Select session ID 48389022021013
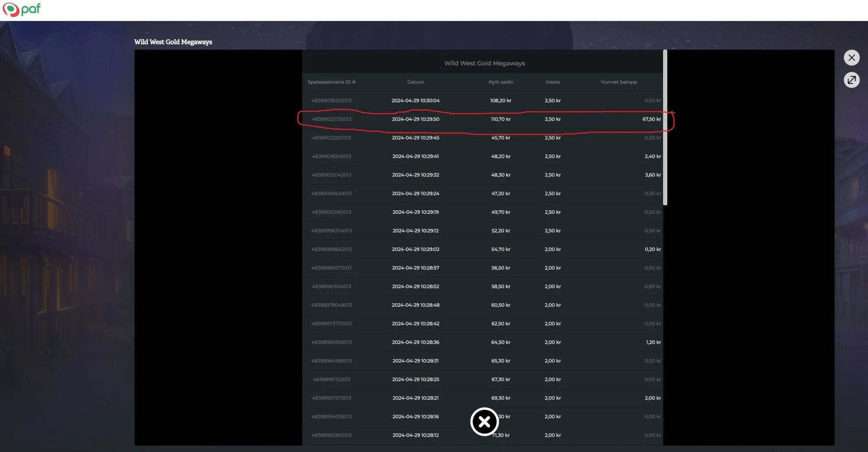Image resolution: width=868 pixels, height=452 pixels. (x=331, y=138)
